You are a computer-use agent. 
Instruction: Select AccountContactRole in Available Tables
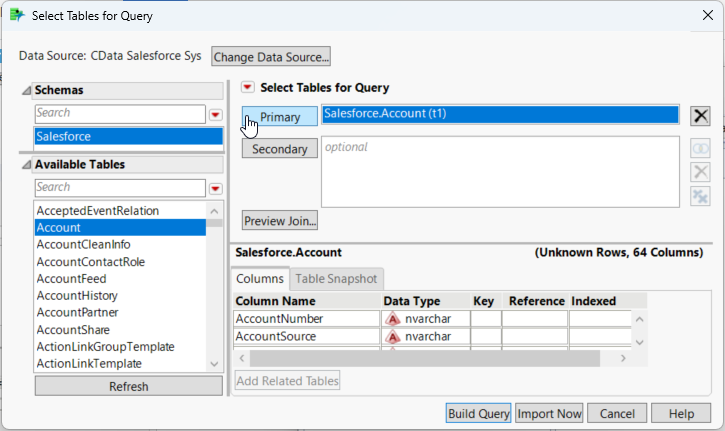point(91,262)
